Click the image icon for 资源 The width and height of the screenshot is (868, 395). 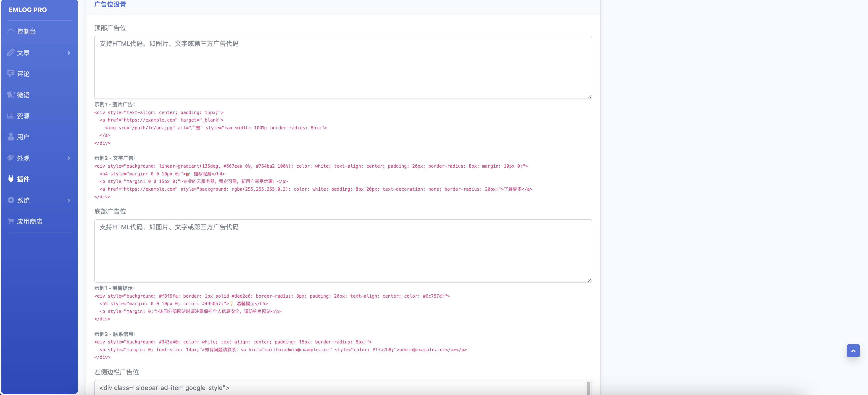pyautogui.click(x=11, y=116)
